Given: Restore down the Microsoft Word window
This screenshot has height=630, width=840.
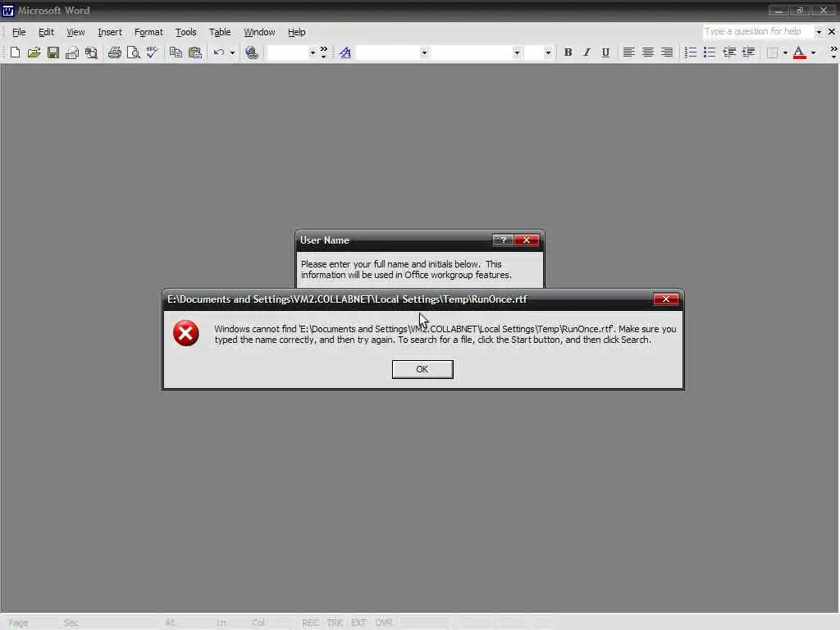Looking at the screenshot, I should click(x=800, y=10).
